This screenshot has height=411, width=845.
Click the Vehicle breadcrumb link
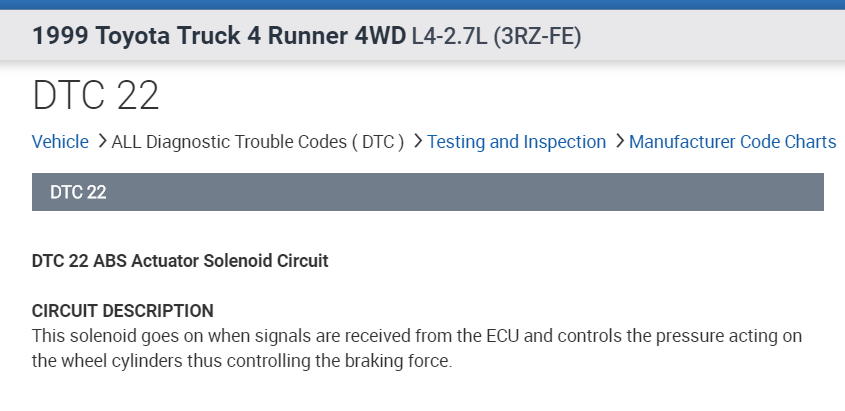60,142
